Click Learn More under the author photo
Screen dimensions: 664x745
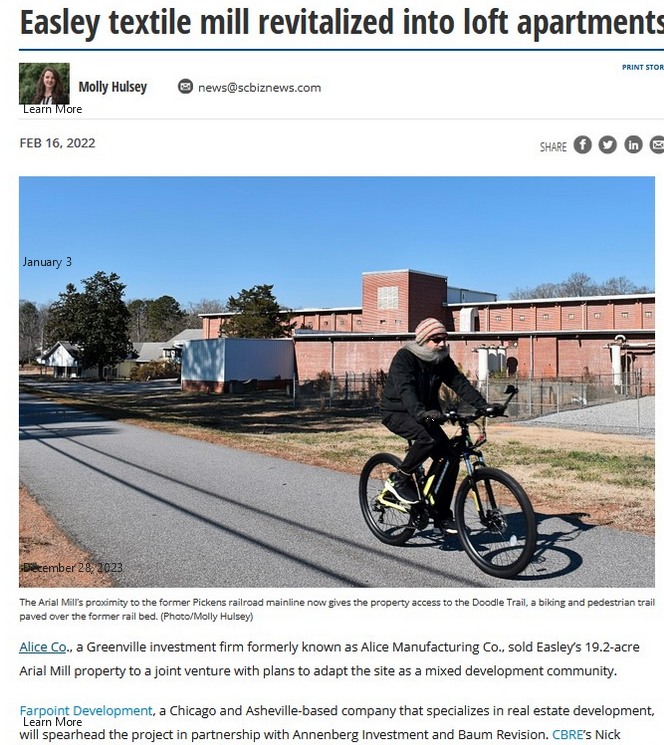click(52, 109)
